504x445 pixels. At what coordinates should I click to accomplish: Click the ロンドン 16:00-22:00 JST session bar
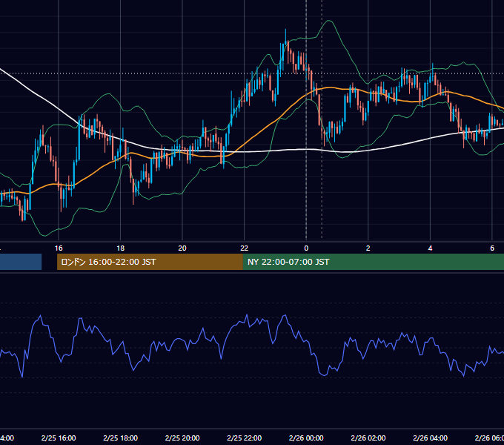coord(150,262)
